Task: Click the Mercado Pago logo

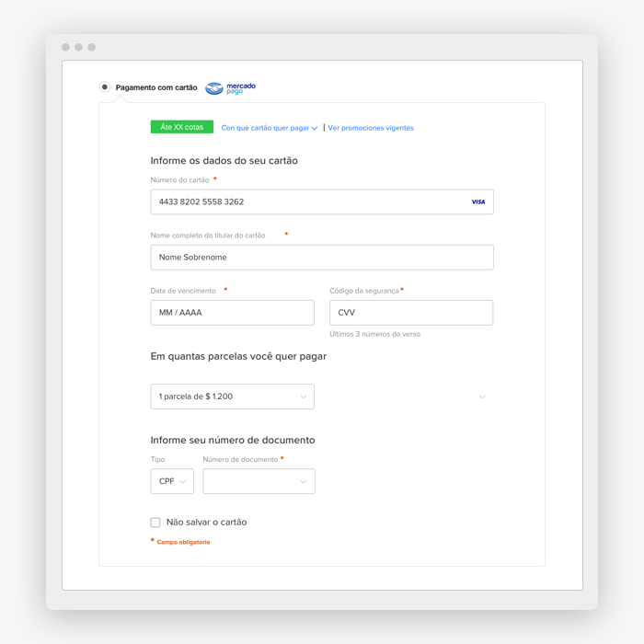Action: 230,88
